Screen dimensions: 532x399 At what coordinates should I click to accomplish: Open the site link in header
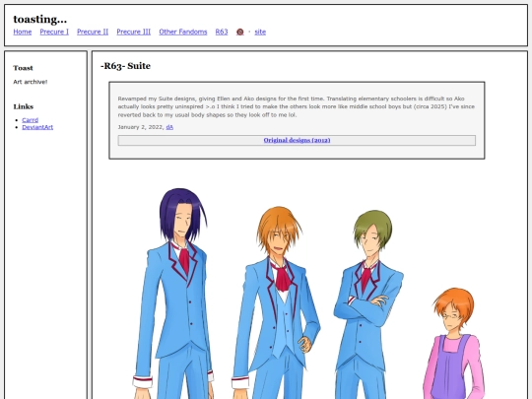(x=260, y=32)
